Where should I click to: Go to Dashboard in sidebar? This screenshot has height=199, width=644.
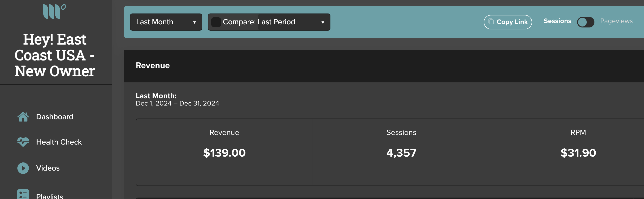pyautogui.click(x=54, y=117)
